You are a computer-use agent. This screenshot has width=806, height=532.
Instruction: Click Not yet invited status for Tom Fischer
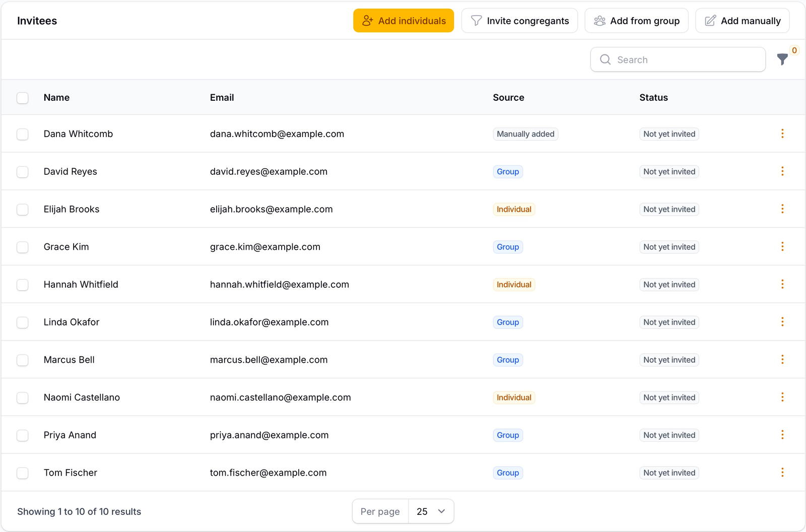(669, 473)
